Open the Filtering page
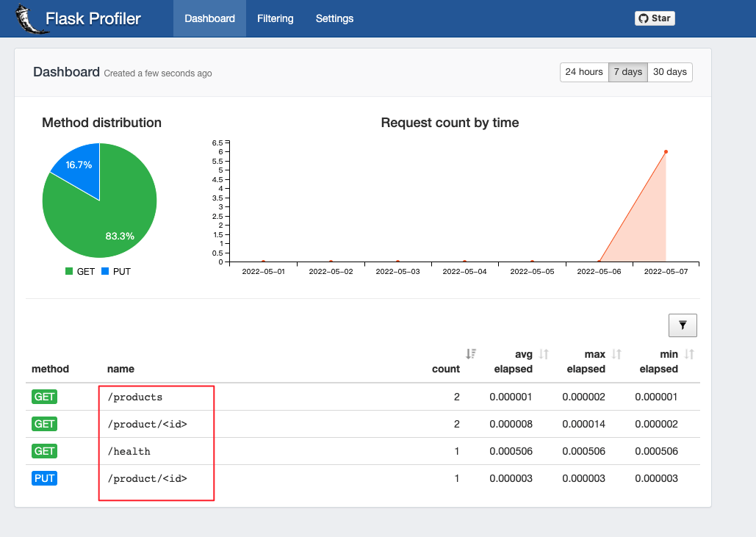 [x=275, y=18]
